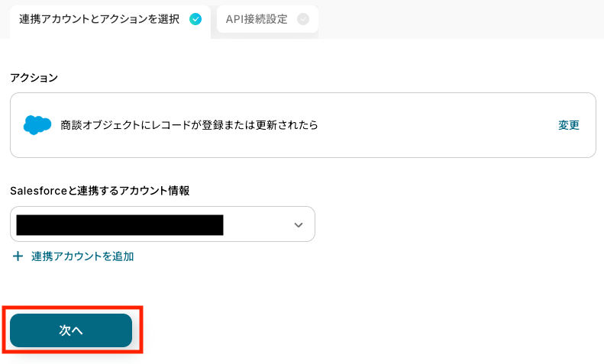This screenshot has height=364, width=604.
Task: Click the dropdown chevron arrow icon
Action: click(299, 225)
